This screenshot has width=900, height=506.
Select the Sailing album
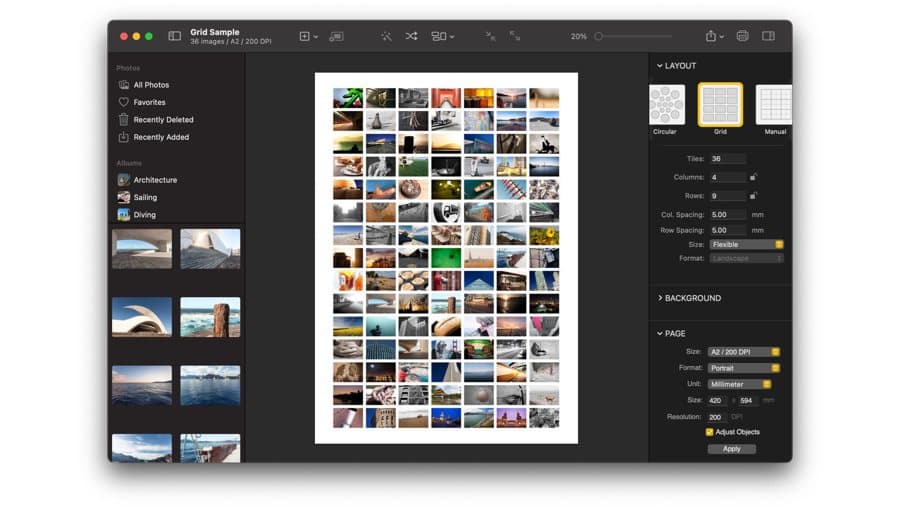coord(145,197)
